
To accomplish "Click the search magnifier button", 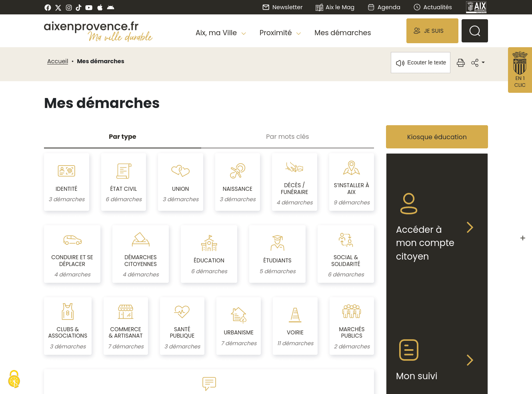I will (474, 31).
